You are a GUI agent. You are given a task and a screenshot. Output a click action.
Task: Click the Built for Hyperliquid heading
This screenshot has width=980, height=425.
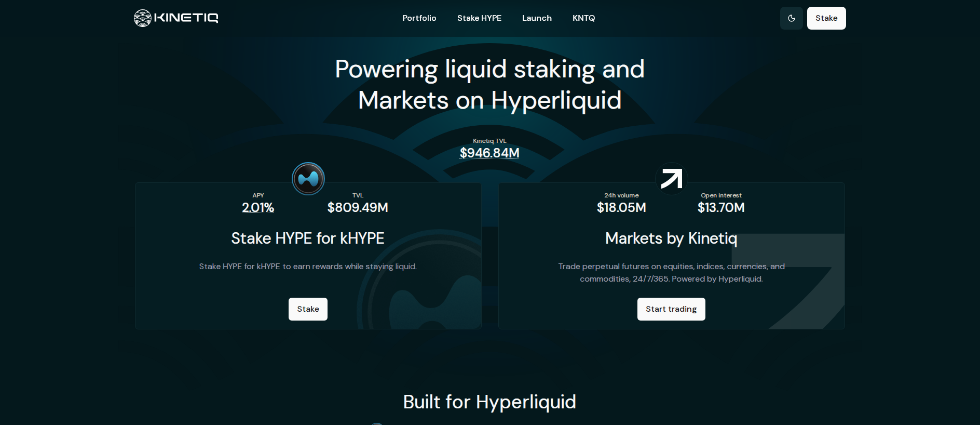tap(489, 402)
